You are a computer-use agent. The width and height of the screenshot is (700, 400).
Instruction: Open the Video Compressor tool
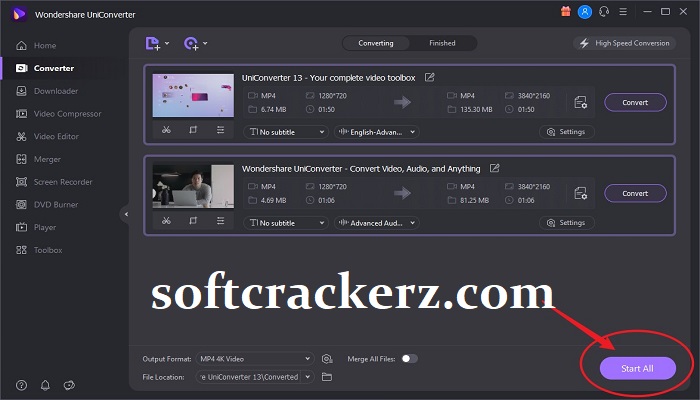coord(58,114)
